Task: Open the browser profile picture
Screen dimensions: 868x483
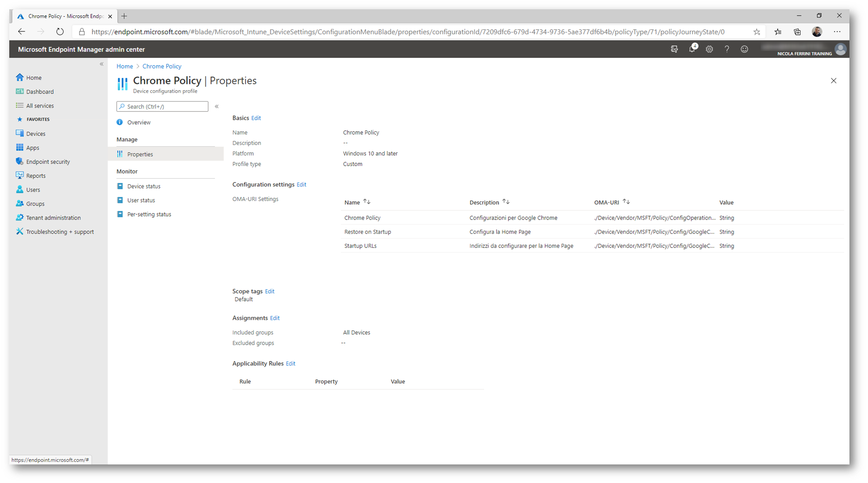Action: coord(817,32)
